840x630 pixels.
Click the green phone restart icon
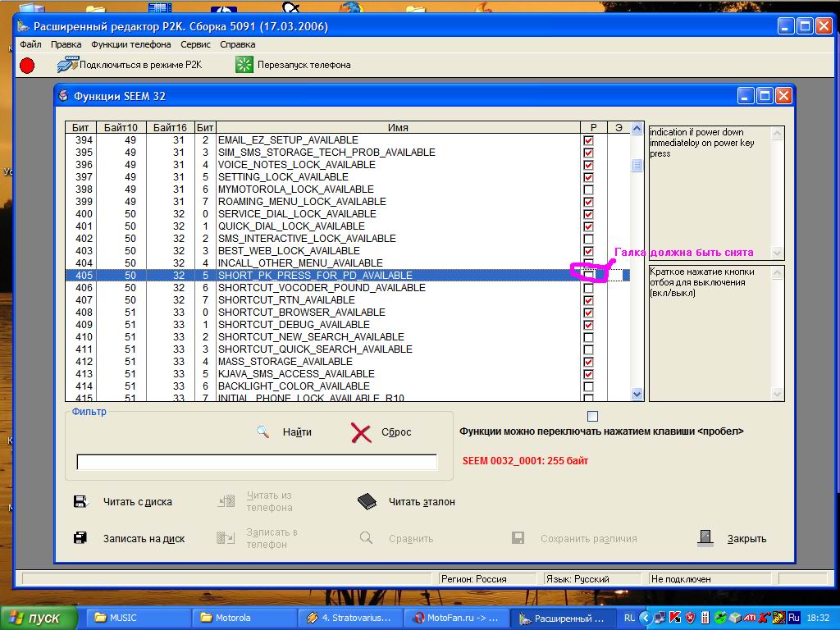(244, 65)
